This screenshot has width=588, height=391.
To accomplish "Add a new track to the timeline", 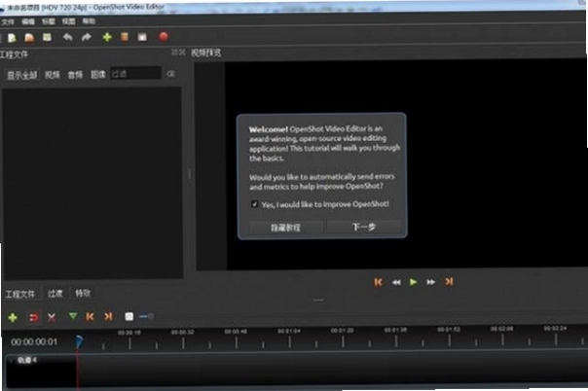I will coord(13,318).
